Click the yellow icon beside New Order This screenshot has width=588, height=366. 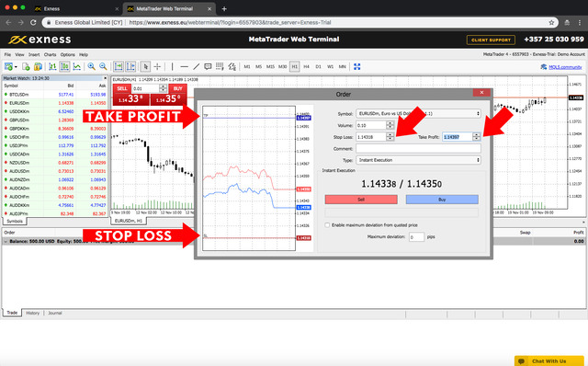38,66
